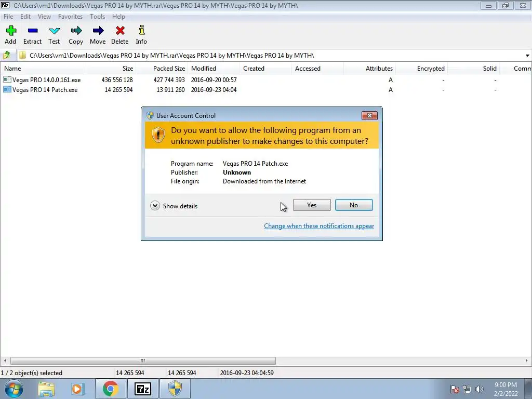This screenshot has width=532, height=399.
Task: Sort by Solid column header
Action: coord(473,68)
